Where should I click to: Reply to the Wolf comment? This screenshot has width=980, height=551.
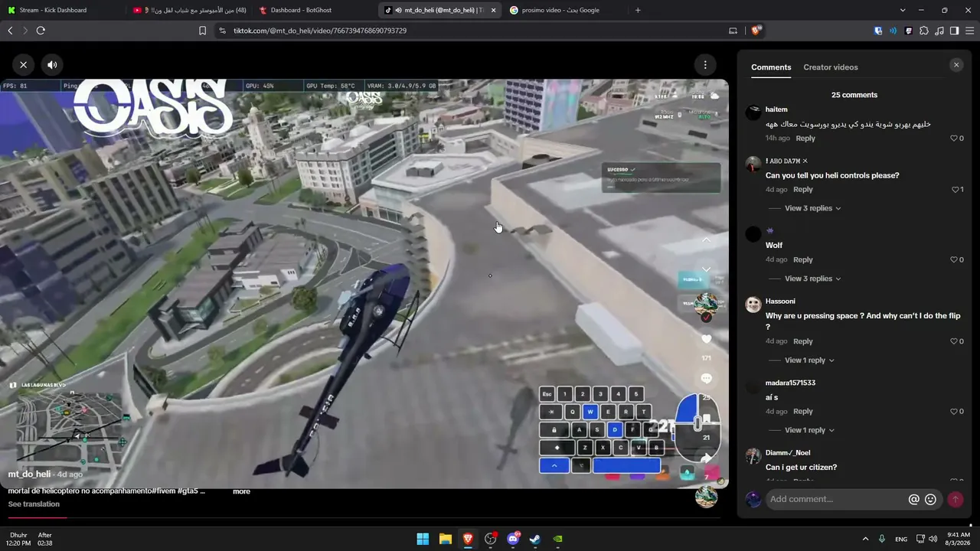[803, 260]
